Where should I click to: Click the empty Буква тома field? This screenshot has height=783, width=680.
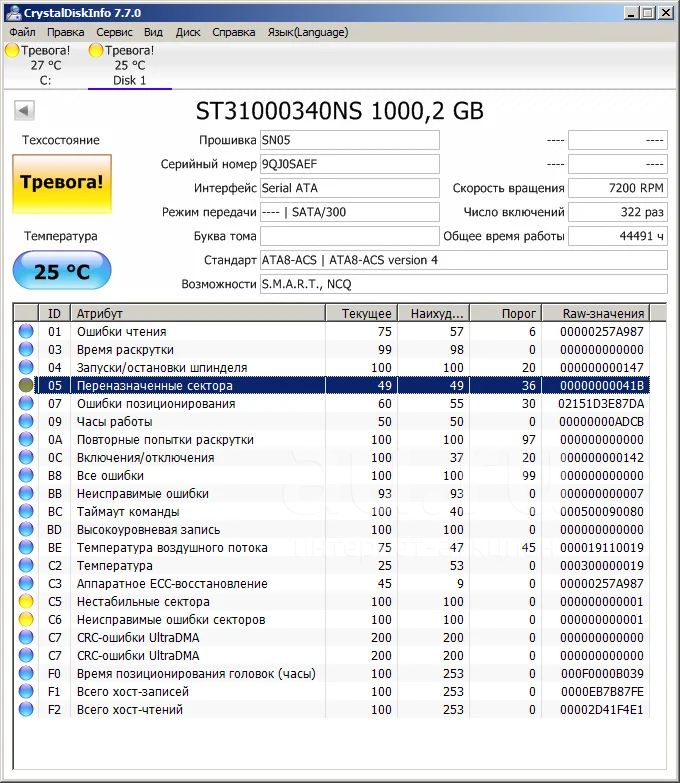[x=349, y=236]
